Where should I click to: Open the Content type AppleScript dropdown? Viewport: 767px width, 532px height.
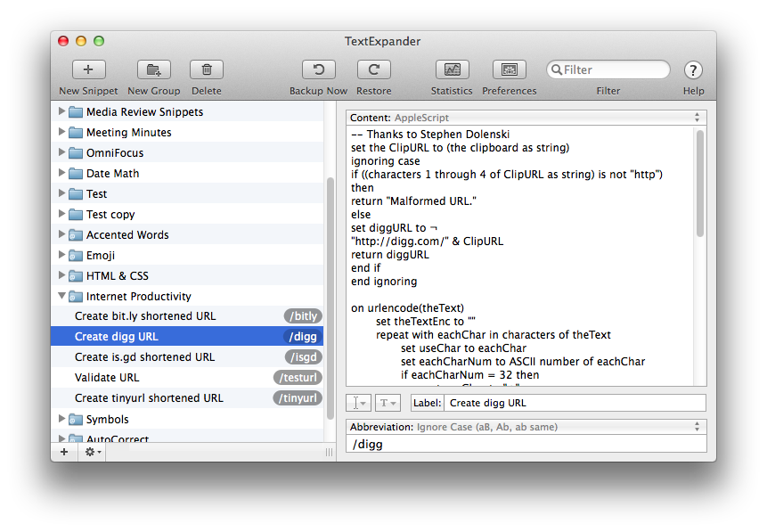tap(526, 118)
